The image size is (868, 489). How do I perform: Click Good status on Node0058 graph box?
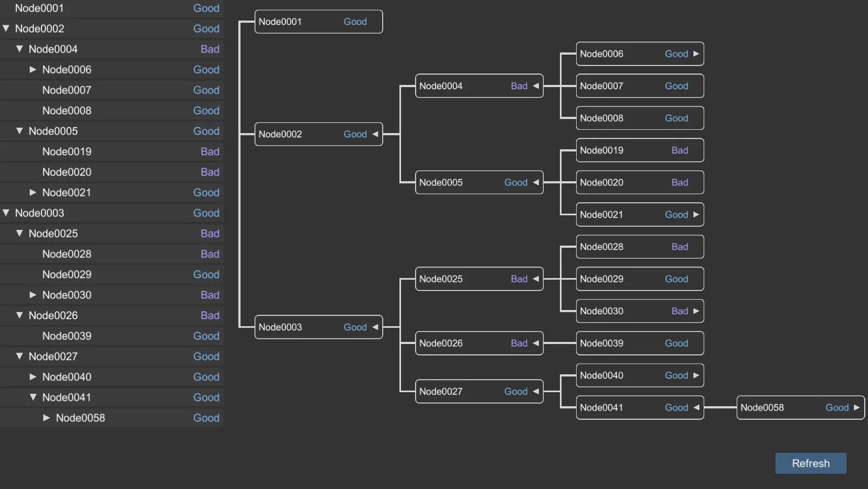pos(837,408)
